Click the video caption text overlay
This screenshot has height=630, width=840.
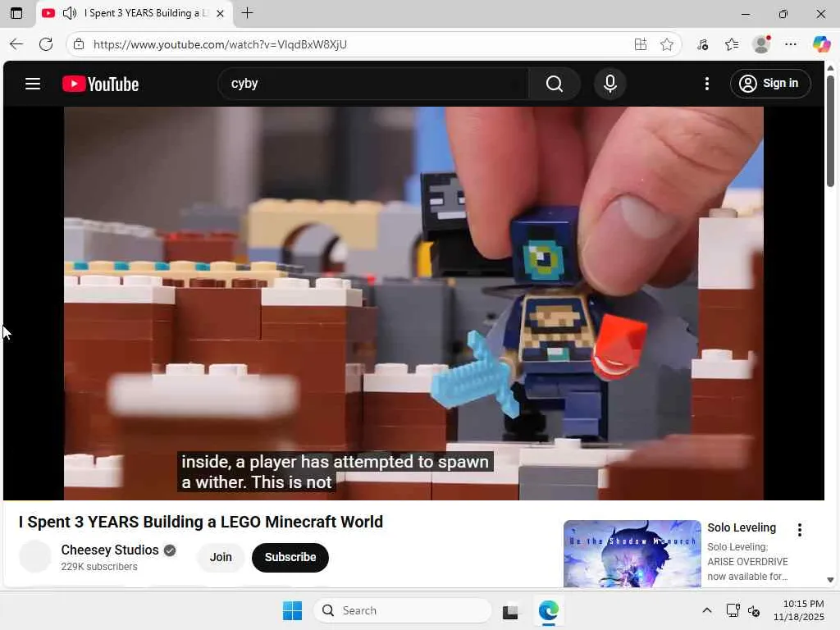[335, 472]
